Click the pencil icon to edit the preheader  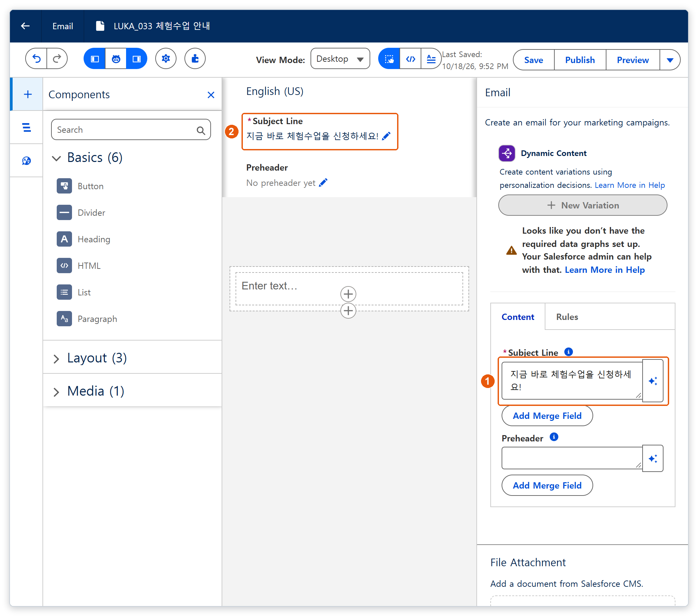point(323,183)
